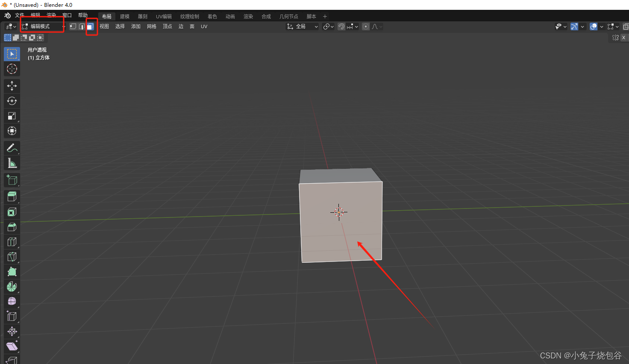Viewport: 629px width, 364px height.
Task: Switch to the 着色 workspace tab
Action: pyautogui.click(x=212, y=17)
